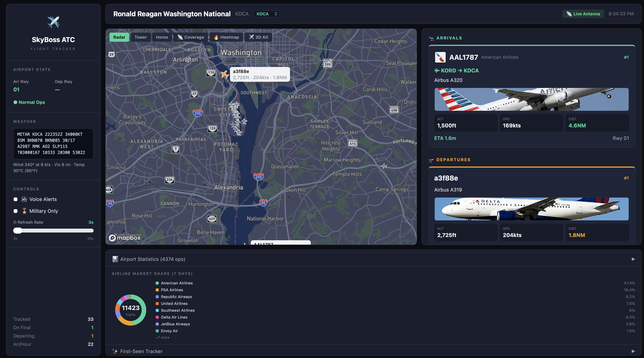Switch to the Radar map view

pyautogui.click(x=119, y=37)
